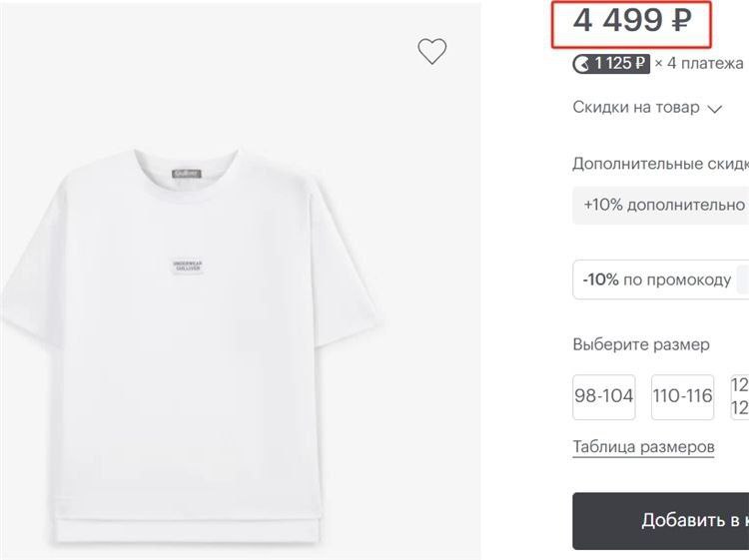Image resolution: width=749 pixels, height=560 pixels.
Task: Click the ruble sign in the price
Action: (x=682, y=22)
